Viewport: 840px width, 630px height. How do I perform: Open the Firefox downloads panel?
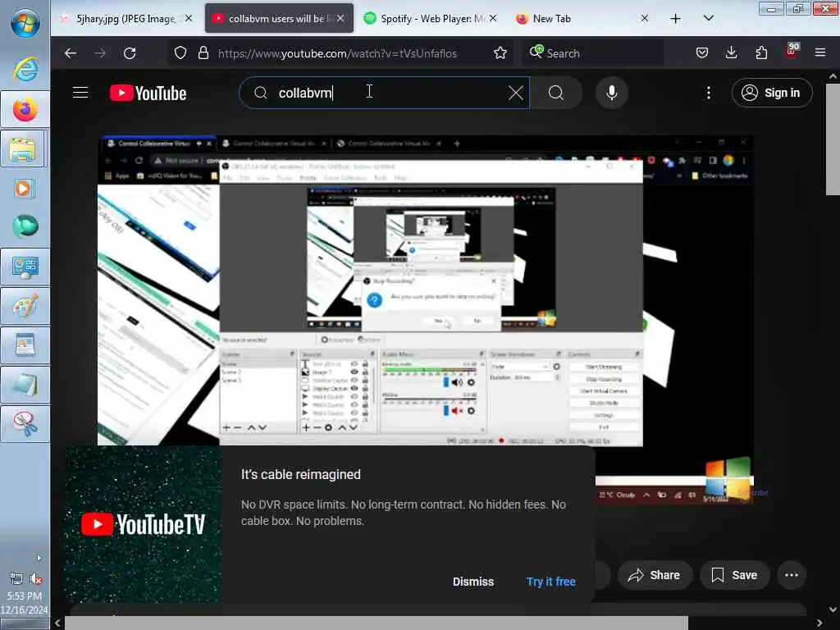click(x=731, y=53)
